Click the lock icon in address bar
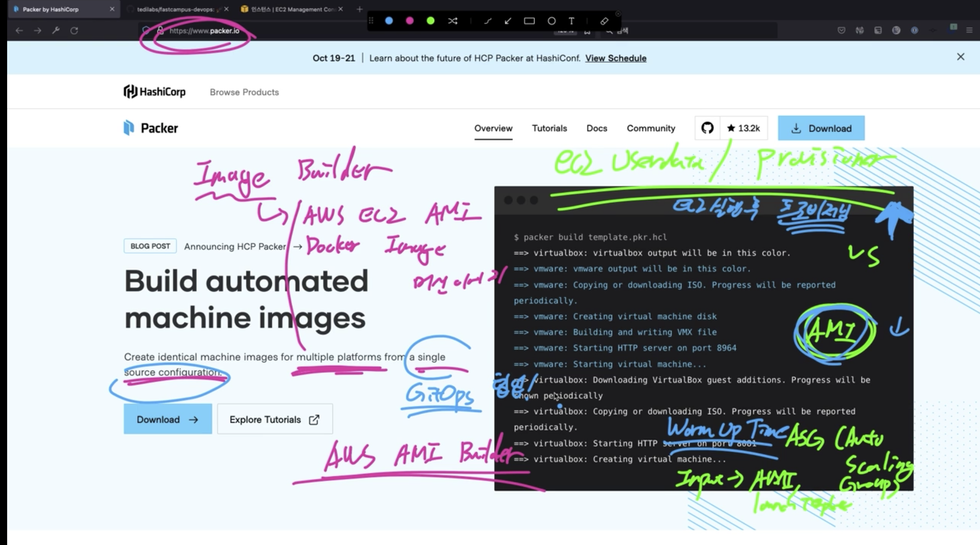The width and height of the screenshot is (980, 545). 160,31
